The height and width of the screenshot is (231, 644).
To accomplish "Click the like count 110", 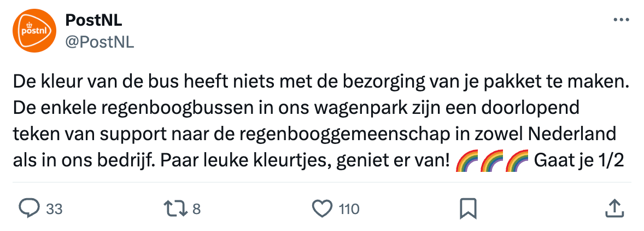I will coord(349,209).
